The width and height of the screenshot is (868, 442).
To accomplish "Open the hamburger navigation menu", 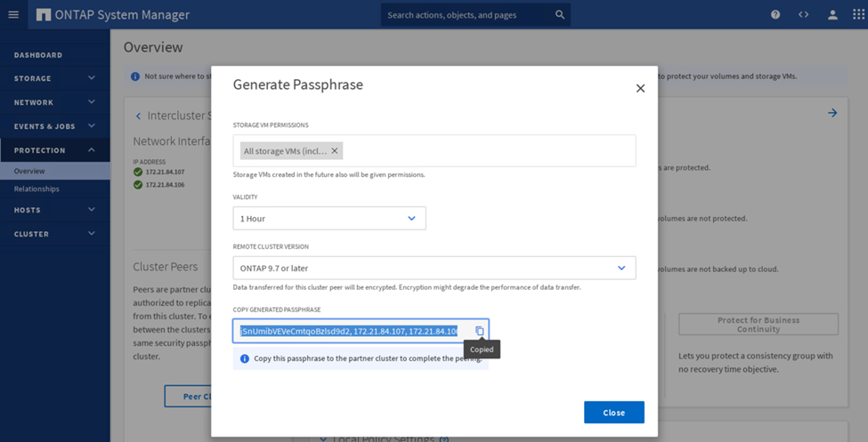I will pyautogui.click(x=12, y=14).
